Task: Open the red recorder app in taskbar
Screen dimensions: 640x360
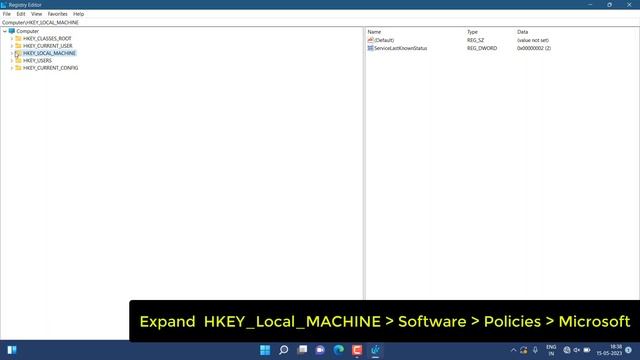Action: tap(357, 350)
